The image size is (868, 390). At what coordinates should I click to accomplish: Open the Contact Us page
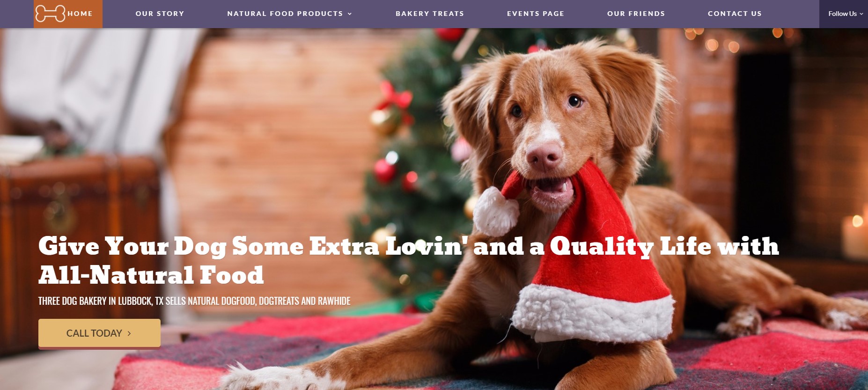coord(735,14)
